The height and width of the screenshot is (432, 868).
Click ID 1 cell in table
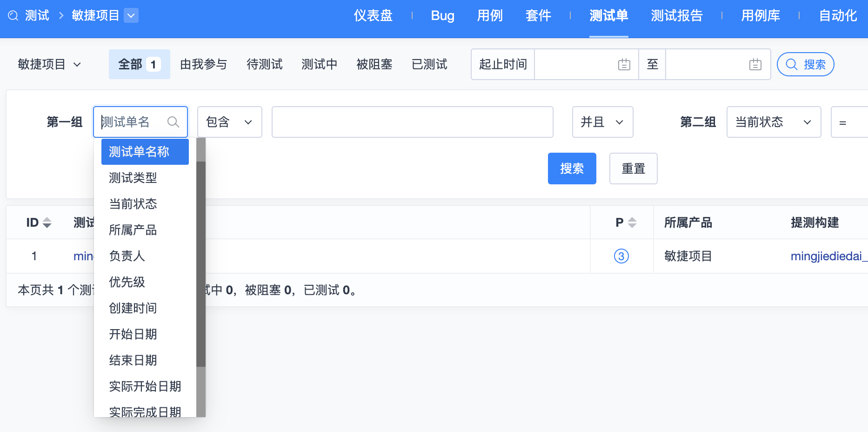pyautogui.click(x=34, y=256)
